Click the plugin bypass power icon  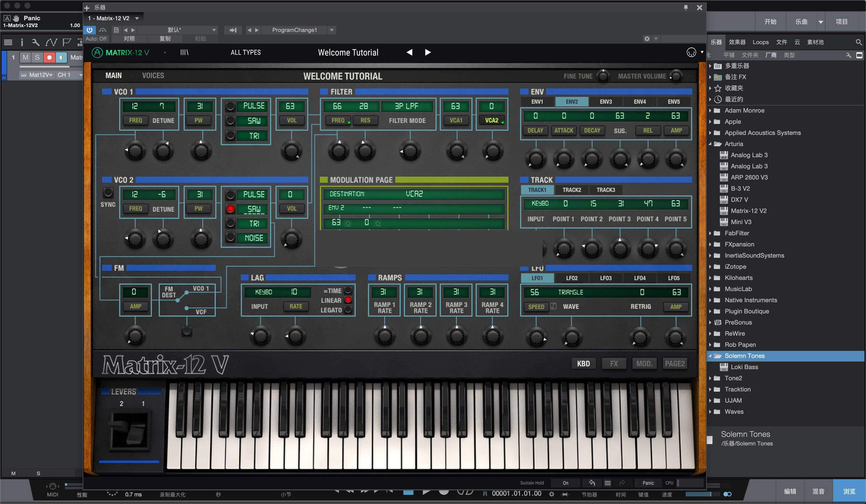click(89, 30)
